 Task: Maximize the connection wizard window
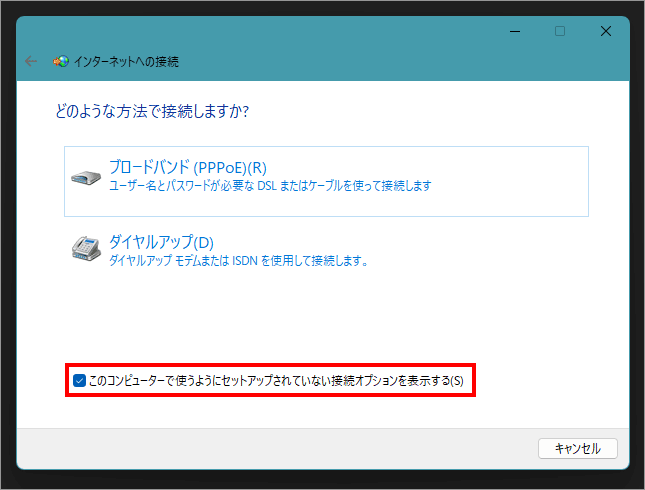click(560, 31)
